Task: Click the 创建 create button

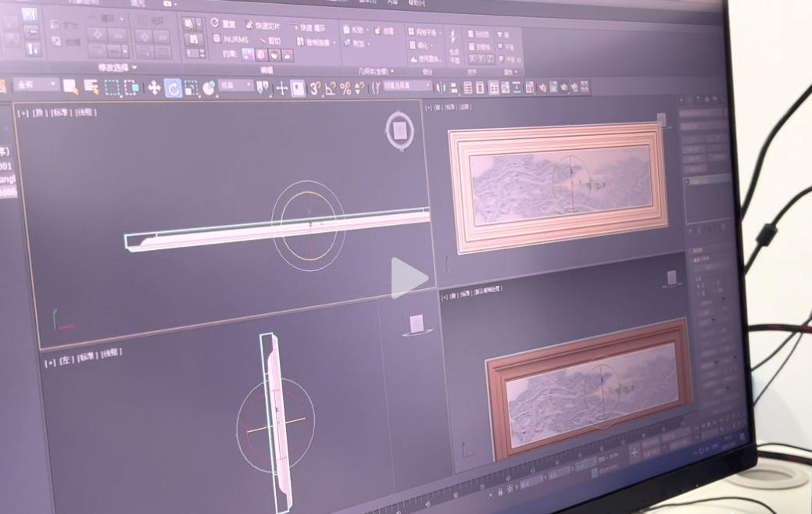Action: coord(384,31)
